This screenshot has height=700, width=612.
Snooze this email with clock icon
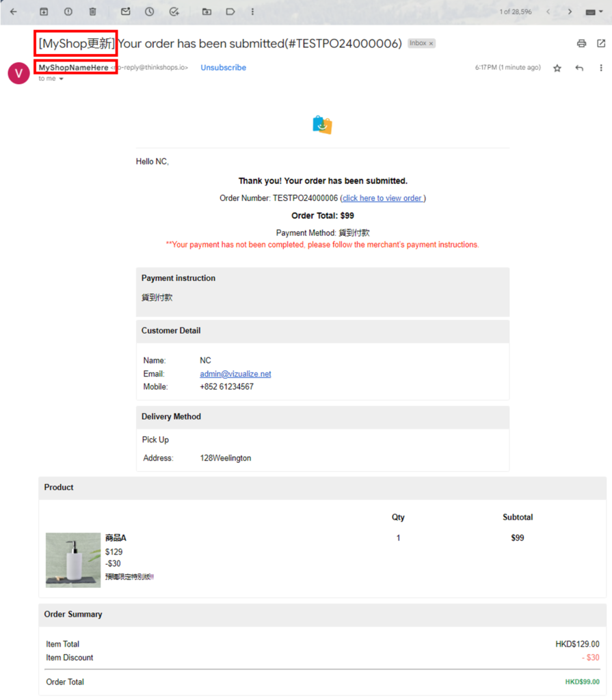[150, 12]
